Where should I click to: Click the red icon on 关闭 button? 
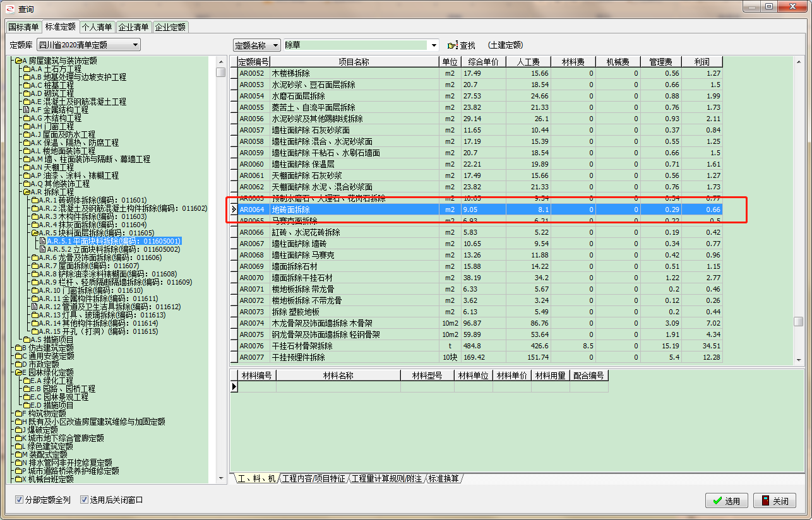coord(765,500)
